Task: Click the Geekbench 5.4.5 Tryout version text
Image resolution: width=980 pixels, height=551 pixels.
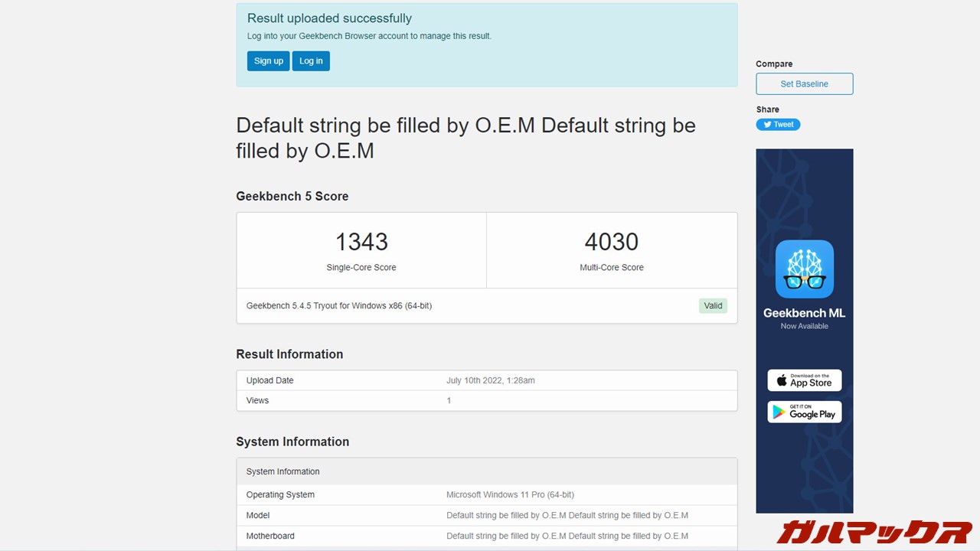Action: click(x=339, y=306)
